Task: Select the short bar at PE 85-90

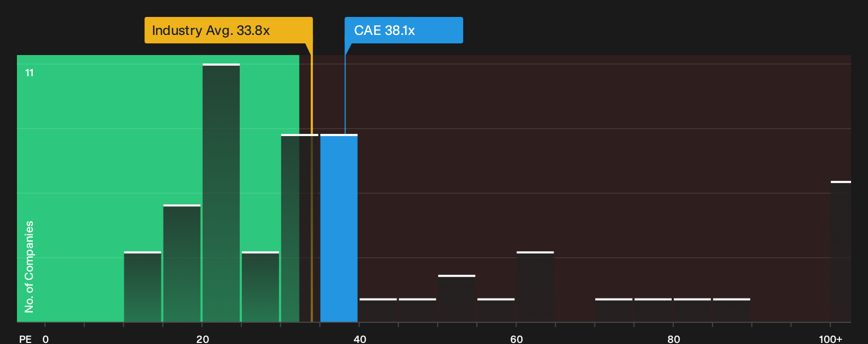Action: (x=731, y=310)
